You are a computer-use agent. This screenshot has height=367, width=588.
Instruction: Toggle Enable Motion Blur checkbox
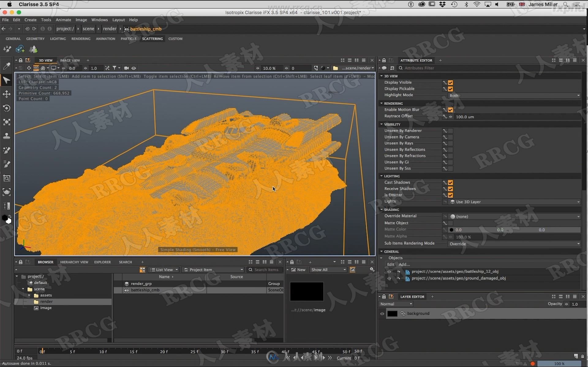pyautogui.click(x=450, y=109)
